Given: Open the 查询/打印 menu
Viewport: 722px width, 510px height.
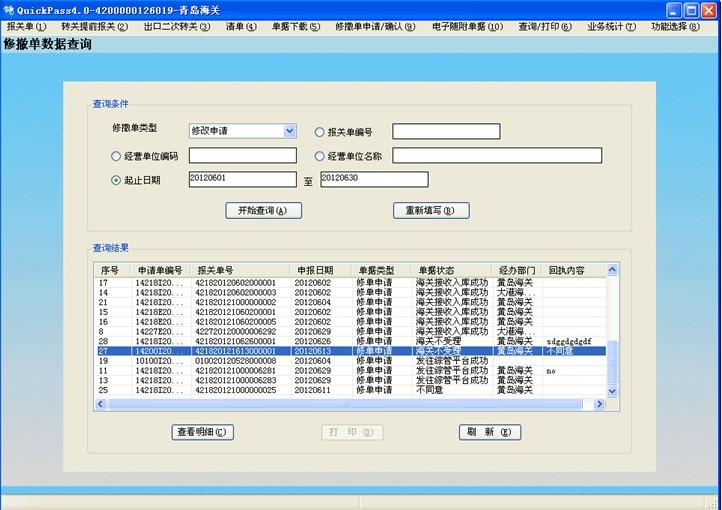Looking at the screenshot, I should pyautogui.click(x=545, y=26).
